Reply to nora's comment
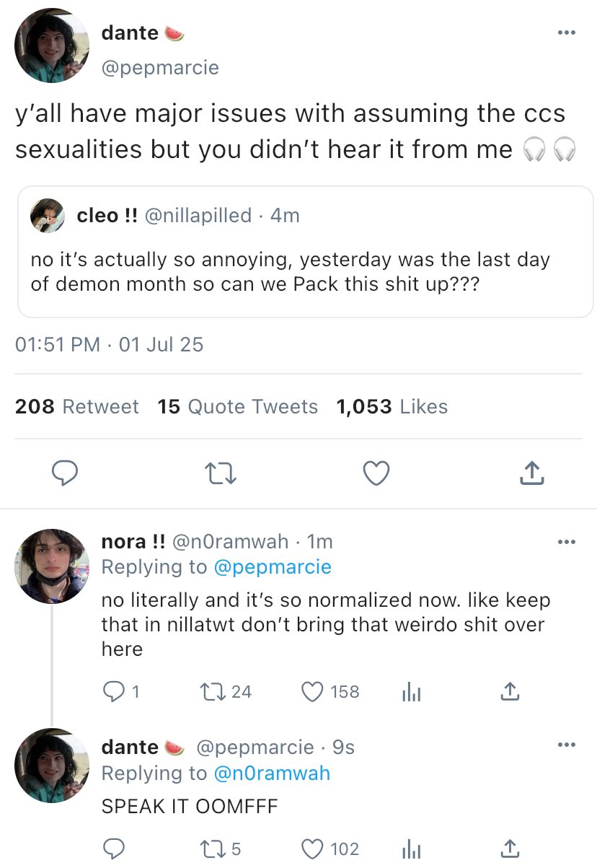The width and height of the screenshot is (597, 868). [113, 692]
